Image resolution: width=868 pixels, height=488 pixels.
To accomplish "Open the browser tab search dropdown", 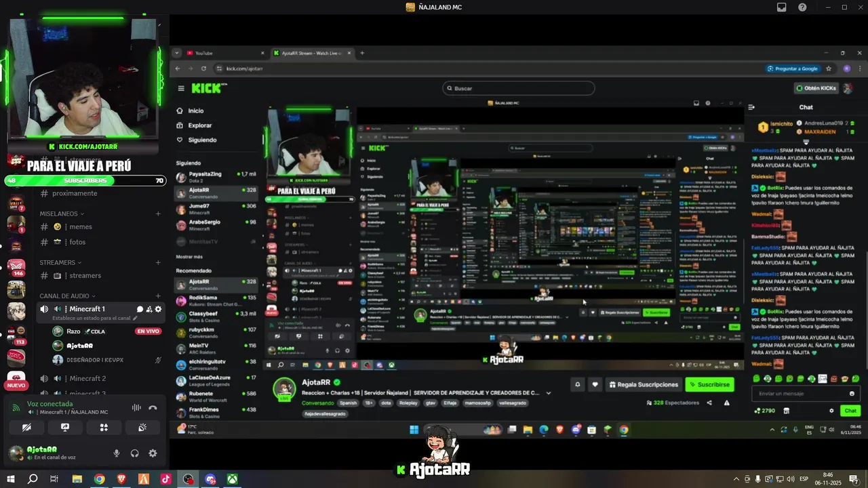I will pos(178,53).
